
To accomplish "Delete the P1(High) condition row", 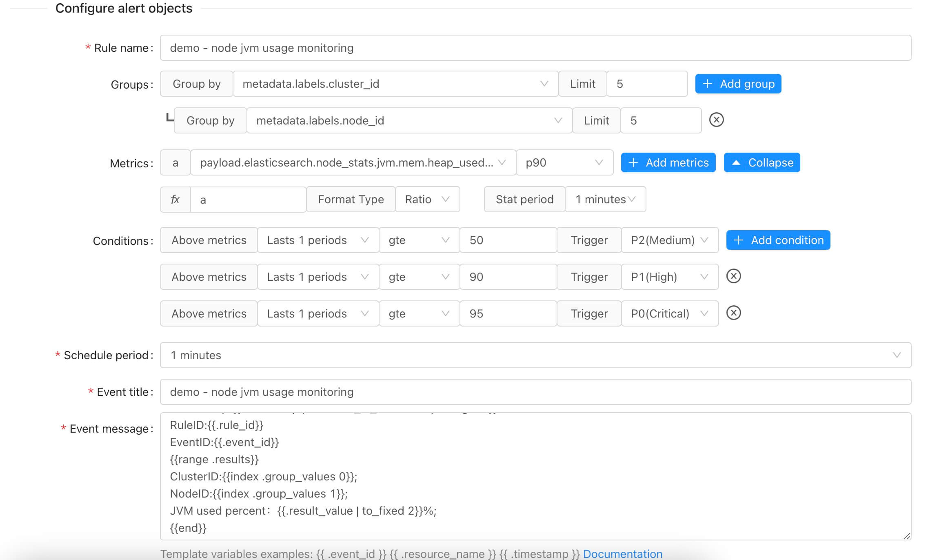I will [733, 276].
